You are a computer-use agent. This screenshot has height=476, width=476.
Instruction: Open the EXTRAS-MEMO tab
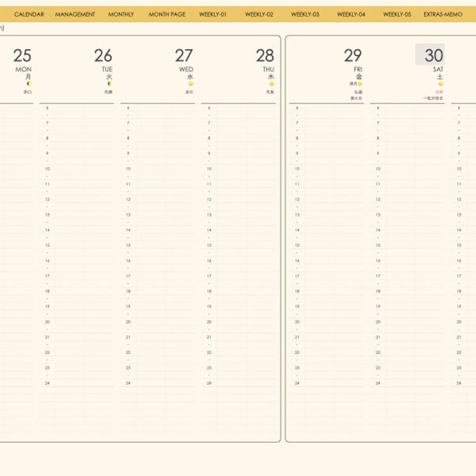[x=443, y=14]
